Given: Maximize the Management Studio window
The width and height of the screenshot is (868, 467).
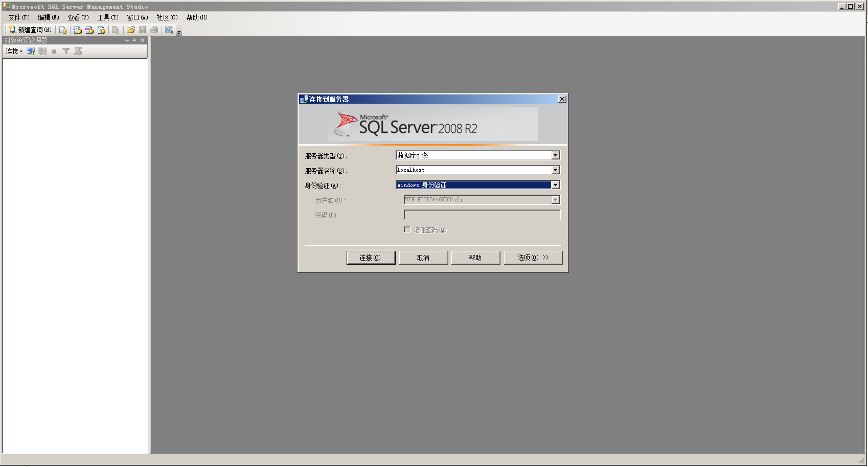Looking at the screenshot, I should click(850, 7).
